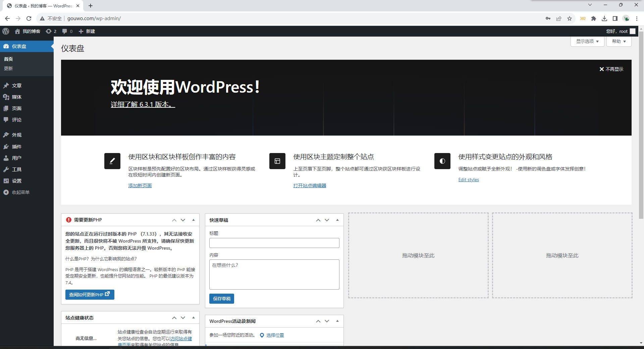Move WordPress活动及新闻 widget down

click(x=327, y=321)
